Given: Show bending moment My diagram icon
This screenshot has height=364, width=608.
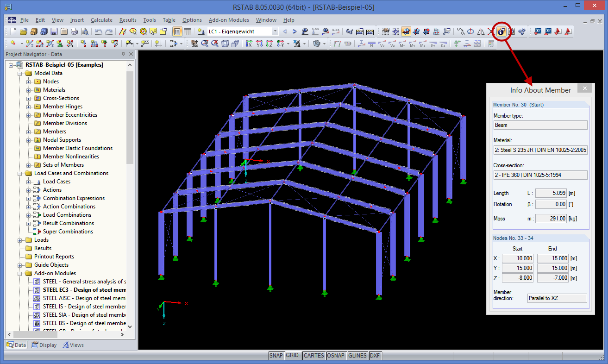Looking at the screenshot, I should [x=413, y=44].
